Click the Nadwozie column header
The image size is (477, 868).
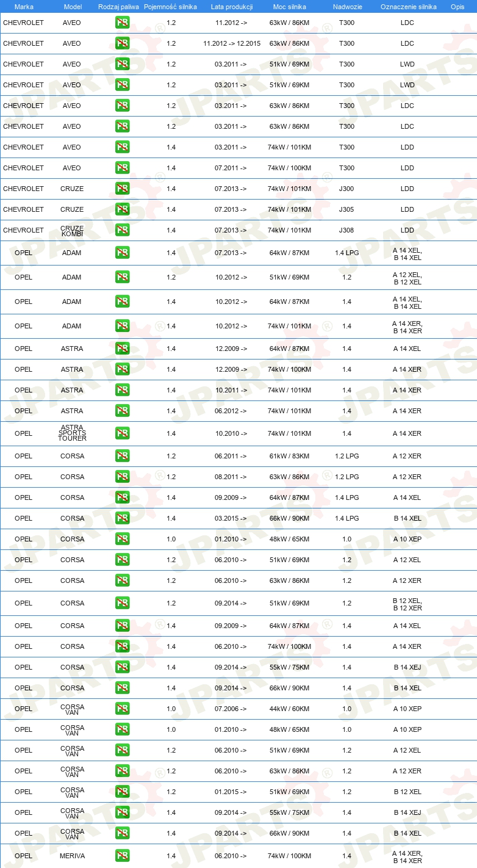point(346,6)
